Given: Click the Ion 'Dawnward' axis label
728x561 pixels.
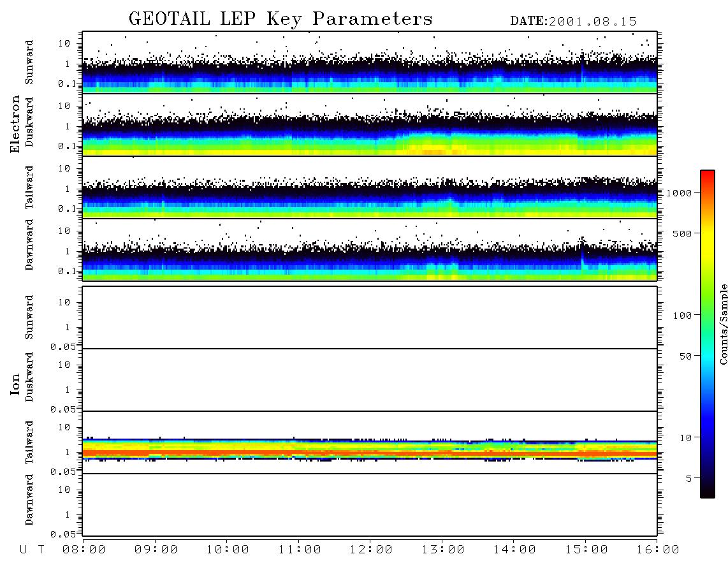Looking at the screenshot, I should point(29,499).
